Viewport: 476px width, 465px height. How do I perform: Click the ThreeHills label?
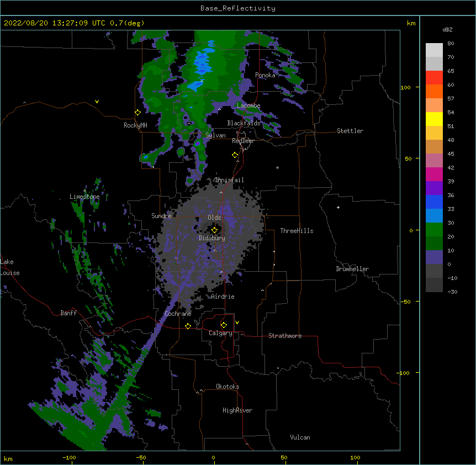coord(297,231)
